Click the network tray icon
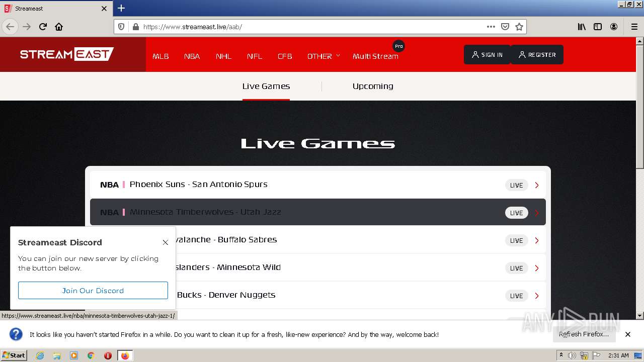This screenshot has width=644, height=362. 584,355
